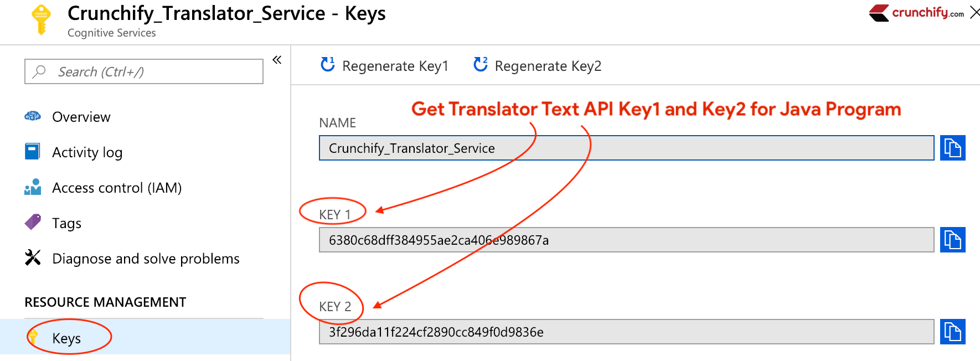The image size is (980, 361).
Task: Copy the NAME value using its copy icon
Action: [x=952, y=148]
